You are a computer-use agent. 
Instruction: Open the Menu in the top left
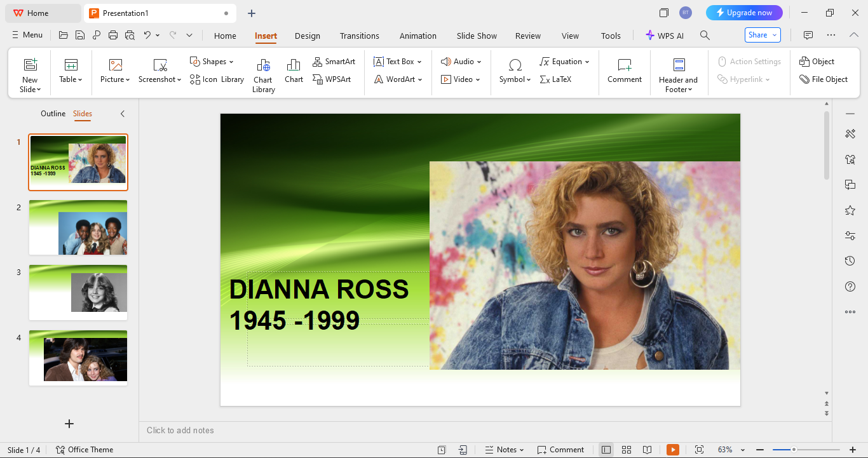(x=27, y=35)
